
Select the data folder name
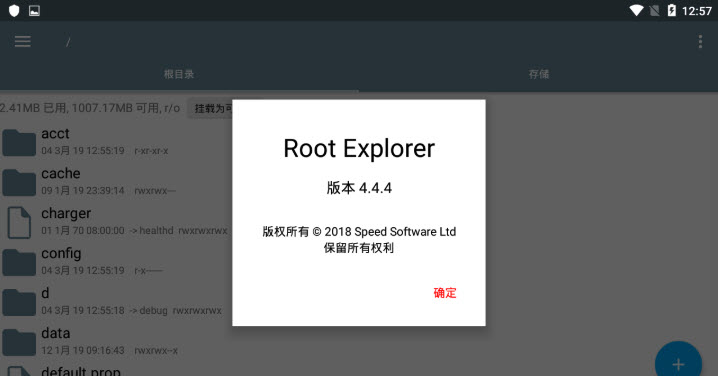click(x=55, y=333)
